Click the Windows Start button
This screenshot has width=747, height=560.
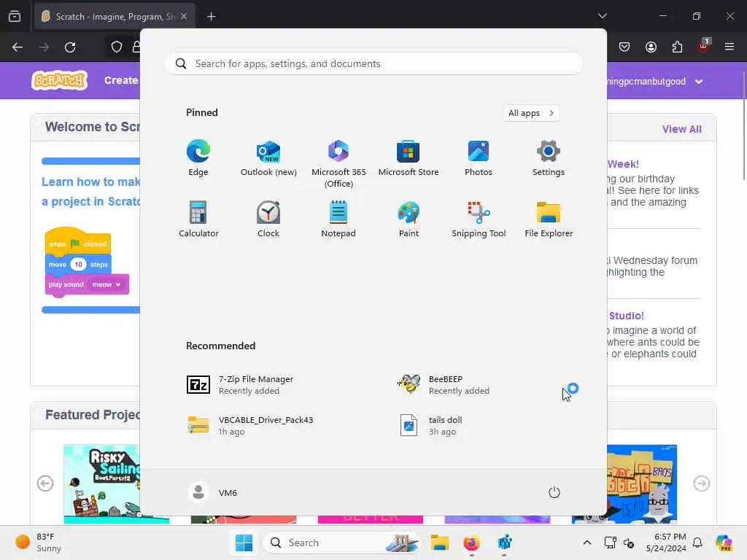tap(244, 542)
